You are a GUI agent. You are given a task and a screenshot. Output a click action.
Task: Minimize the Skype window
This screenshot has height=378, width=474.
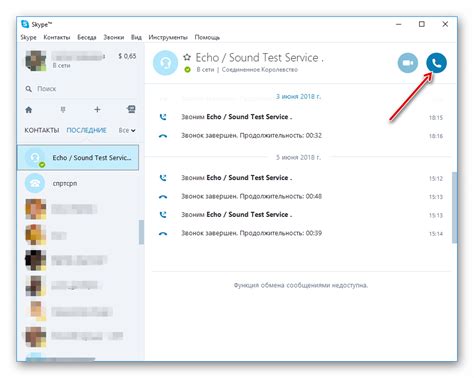399,24
